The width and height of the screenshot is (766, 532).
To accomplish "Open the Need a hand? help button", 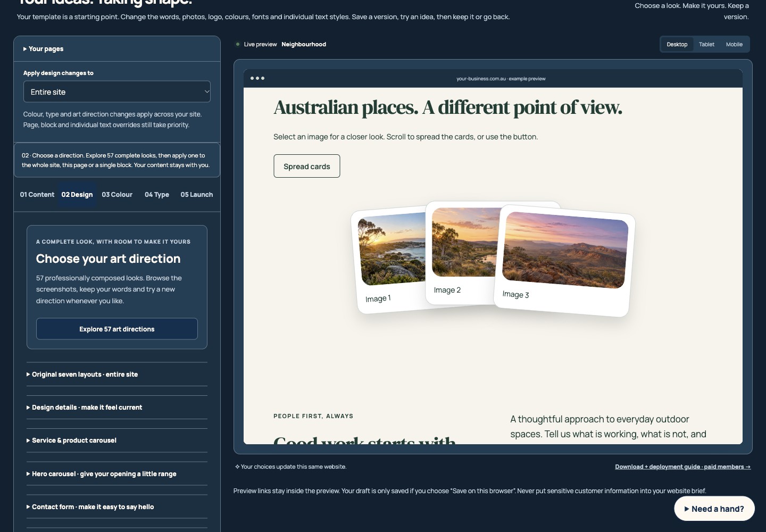I will (x=714, y=509).
